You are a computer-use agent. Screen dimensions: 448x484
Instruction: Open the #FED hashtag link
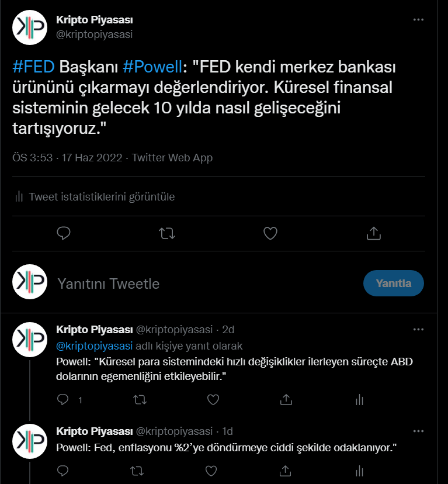click(x=34, y=65)
